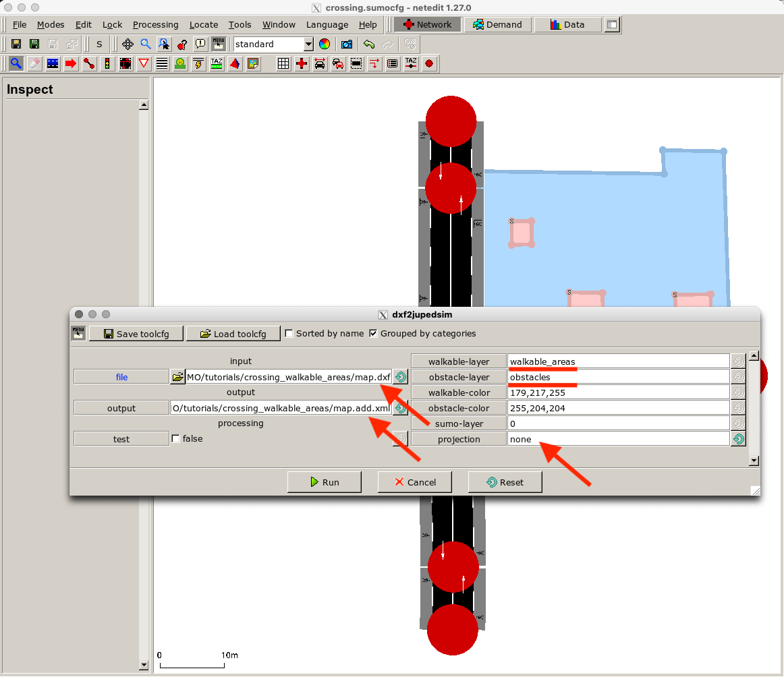Uncheck Grouped by categories checkbox

(374, 333)
